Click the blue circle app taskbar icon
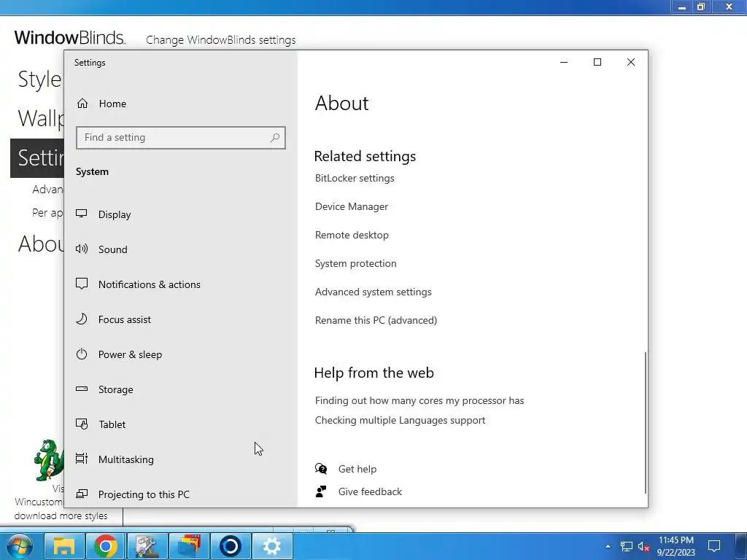This screenshot has width=747, height=560. point(231,546)
